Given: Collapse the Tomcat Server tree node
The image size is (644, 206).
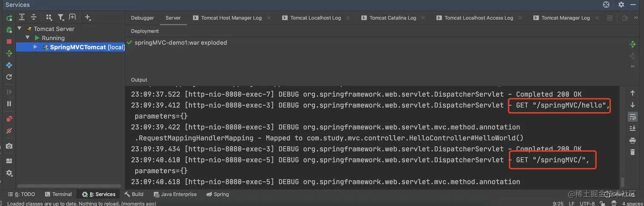Looking at the screenshot, I should click(x=20, y=29).
